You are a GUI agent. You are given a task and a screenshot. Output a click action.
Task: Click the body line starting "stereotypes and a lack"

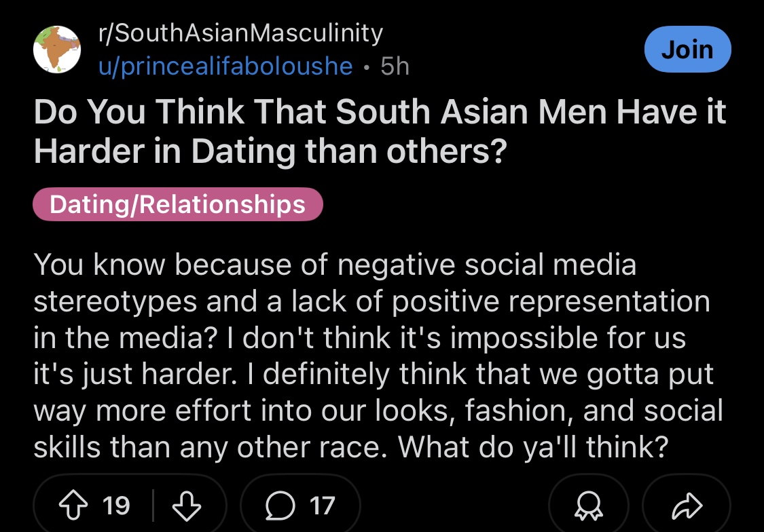371,301
